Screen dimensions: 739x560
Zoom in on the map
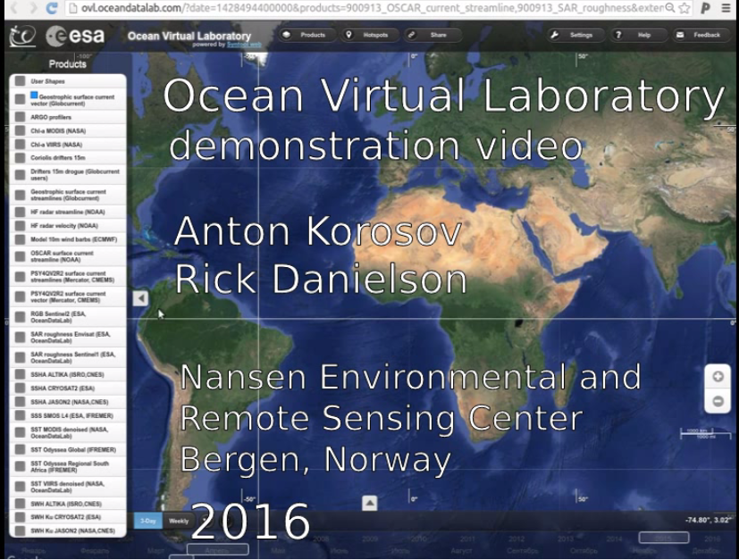pyautogui.click(x=718, y=377)
